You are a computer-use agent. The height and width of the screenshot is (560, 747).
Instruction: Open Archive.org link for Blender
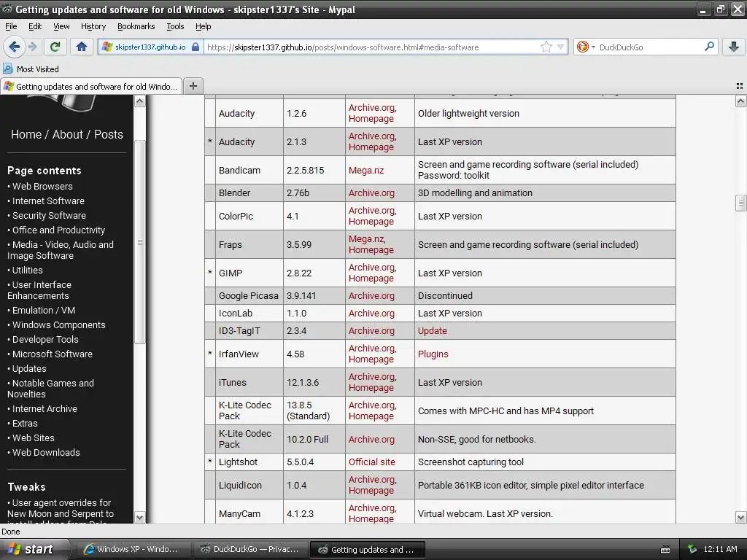(371, 192)
